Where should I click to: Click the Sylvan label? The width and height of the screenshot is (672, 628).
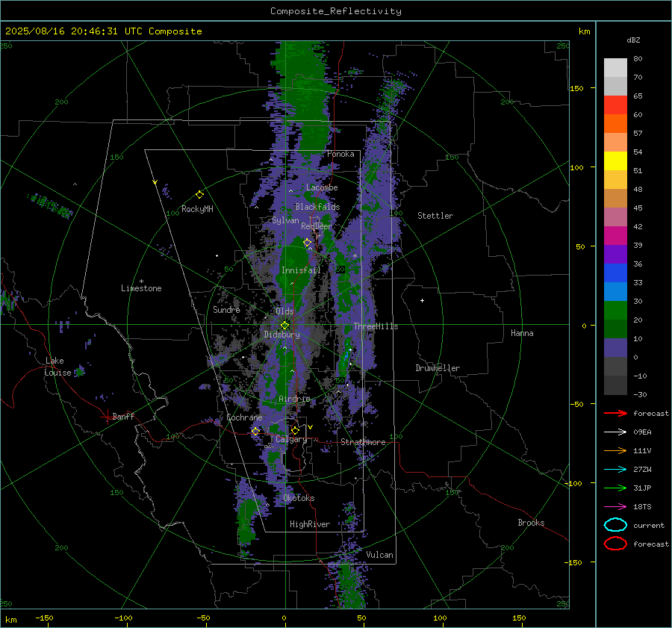(285, 220)
